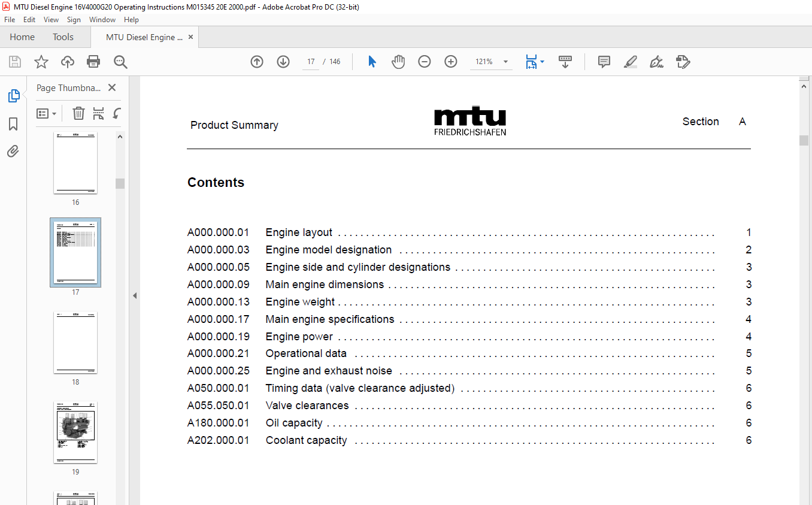Screen dimensions: 812x505
Task: Select page 16 thumbnail
Action: 75,164
